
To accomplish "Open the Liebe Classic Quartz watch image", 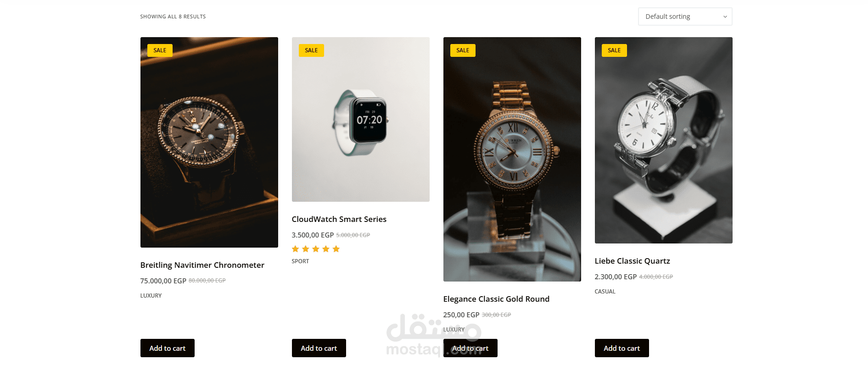I will click(664, 140).
